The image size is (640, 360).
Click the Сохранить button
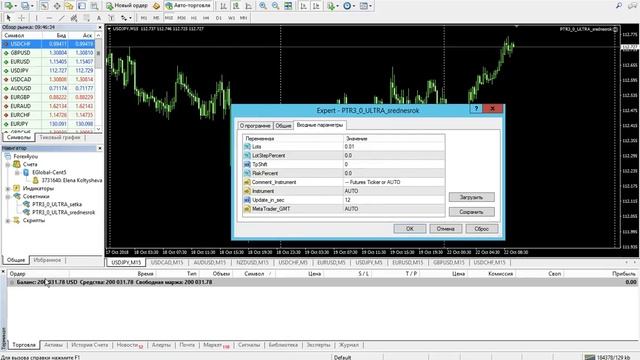coord(471,212)
